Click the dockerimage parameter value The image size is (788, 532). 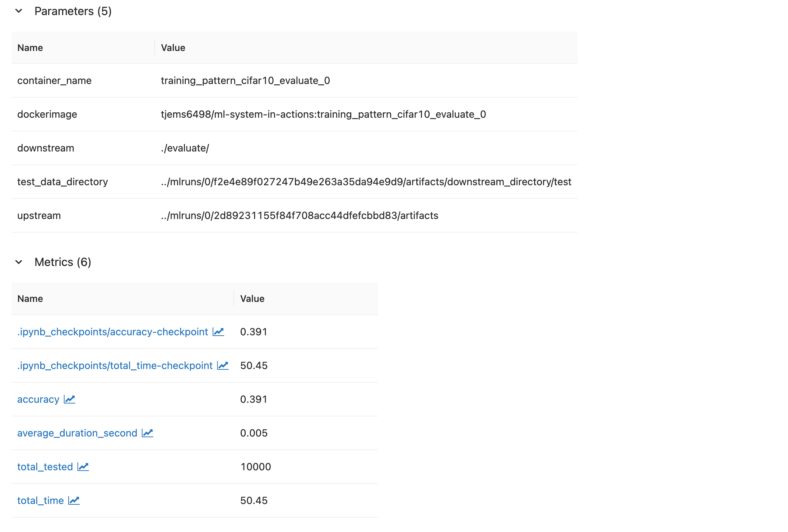point(323,114)
